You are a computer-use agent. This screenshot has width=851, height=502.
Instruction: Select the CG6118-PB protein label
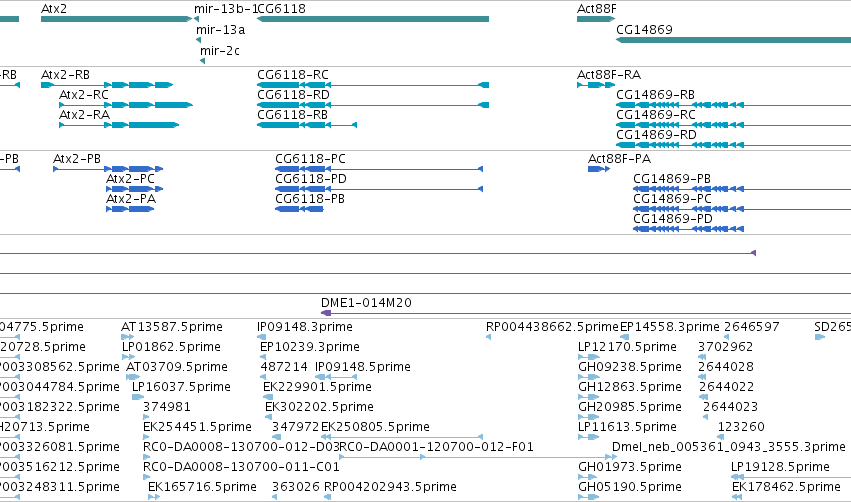click(309, 199)
